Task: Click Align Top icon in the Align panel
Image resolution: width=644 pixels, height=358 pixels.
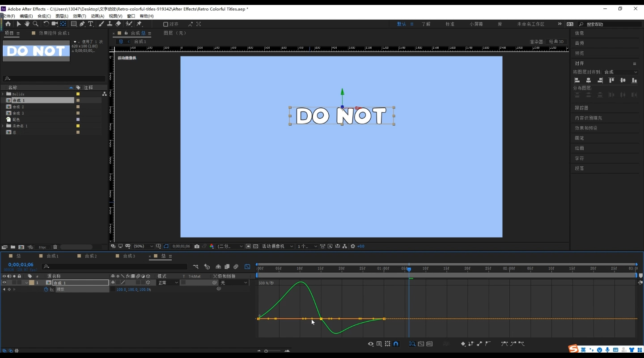Action: 611,80
